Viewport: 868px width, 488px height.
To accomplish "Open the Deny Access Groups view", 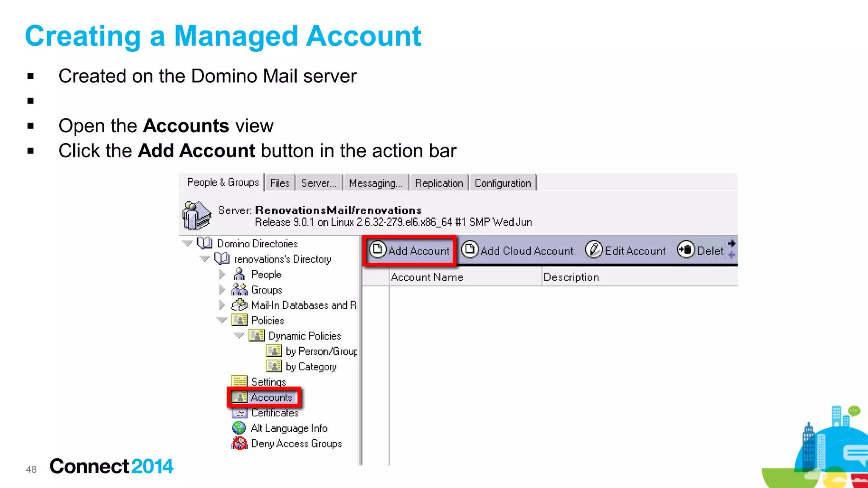I will click(x=296, y=444).
